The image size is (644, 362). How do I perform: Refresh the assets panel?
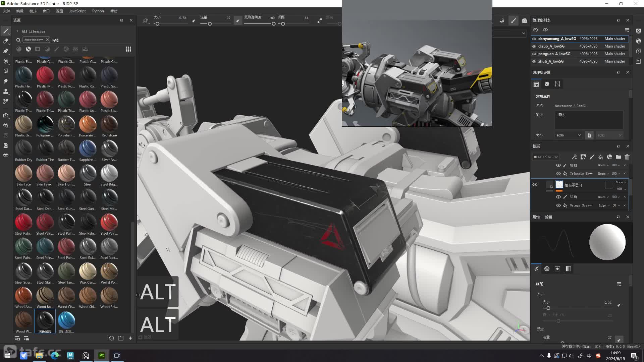click(111, 338)
